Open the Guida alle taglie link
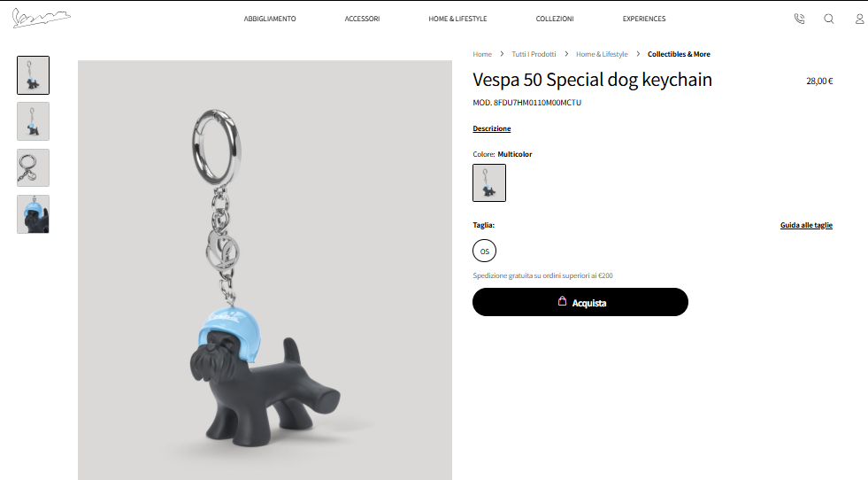Image resolution: width=868 pixels, height=480 pixels. [x=807, y=225]
